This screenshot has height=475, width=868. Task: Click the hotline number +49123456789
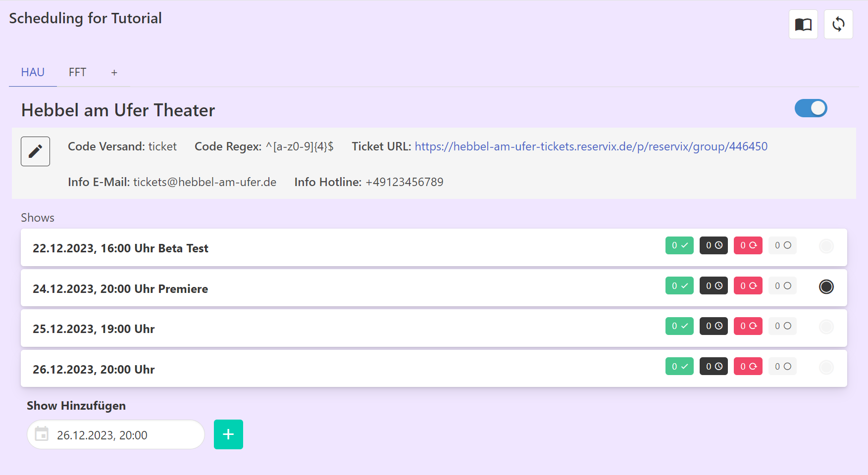(x=405, y=182)
